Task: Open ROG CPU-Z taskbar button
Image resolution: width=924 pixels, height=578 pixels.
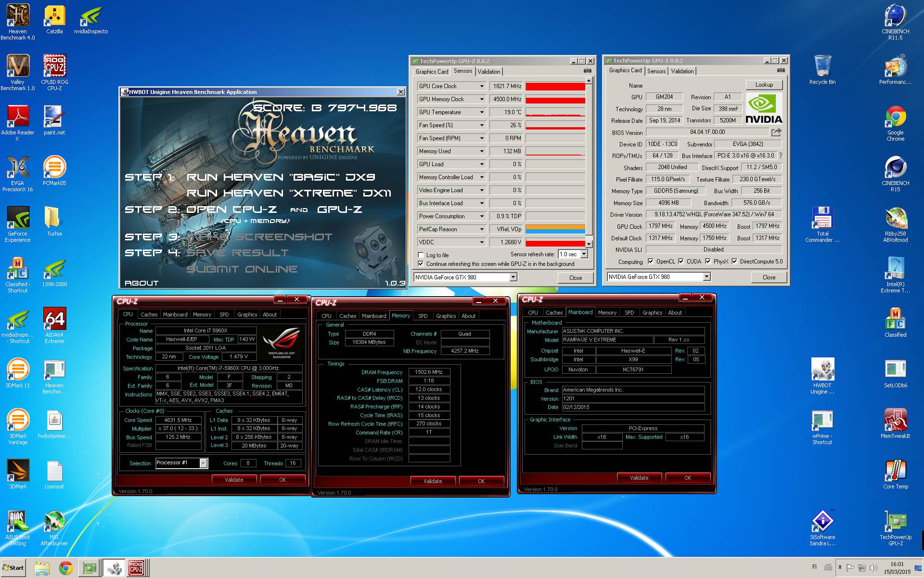Action: [137, 568]
